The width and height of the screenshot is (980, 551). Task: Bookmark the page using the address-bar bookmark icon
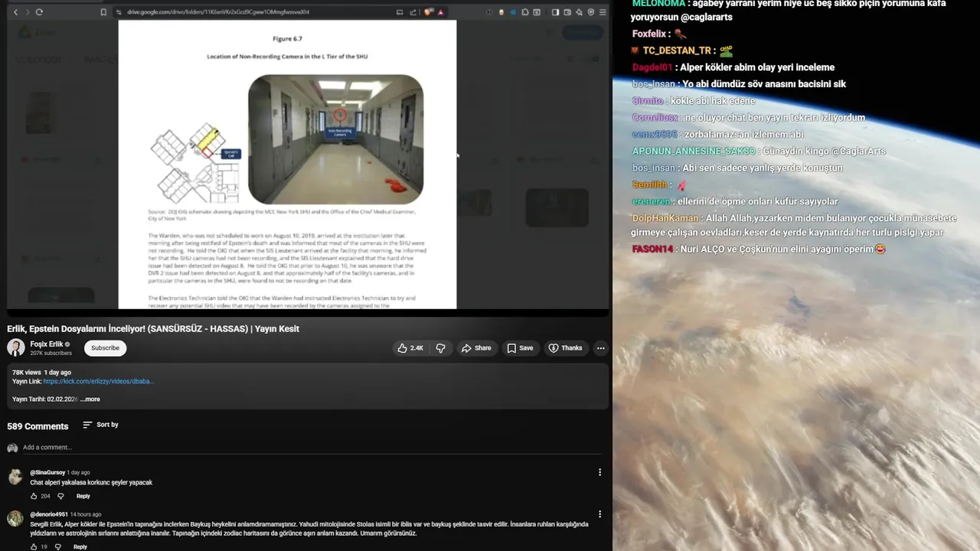coord(103,12)
